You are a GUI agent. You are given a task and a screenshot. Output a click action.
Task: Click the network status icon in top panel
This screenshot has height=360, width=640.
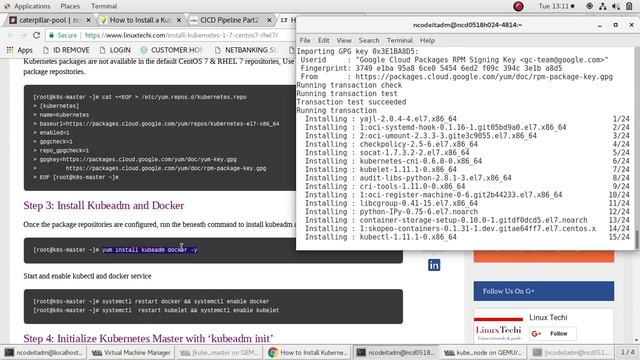pyautogui.click(x=602, y=6)
